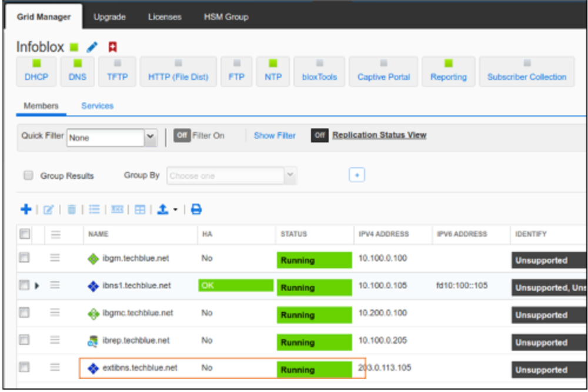The image size is (588, 392).
Task: Click the action menu icon for ibns1.techblue.net
Action: pos(55,285)
